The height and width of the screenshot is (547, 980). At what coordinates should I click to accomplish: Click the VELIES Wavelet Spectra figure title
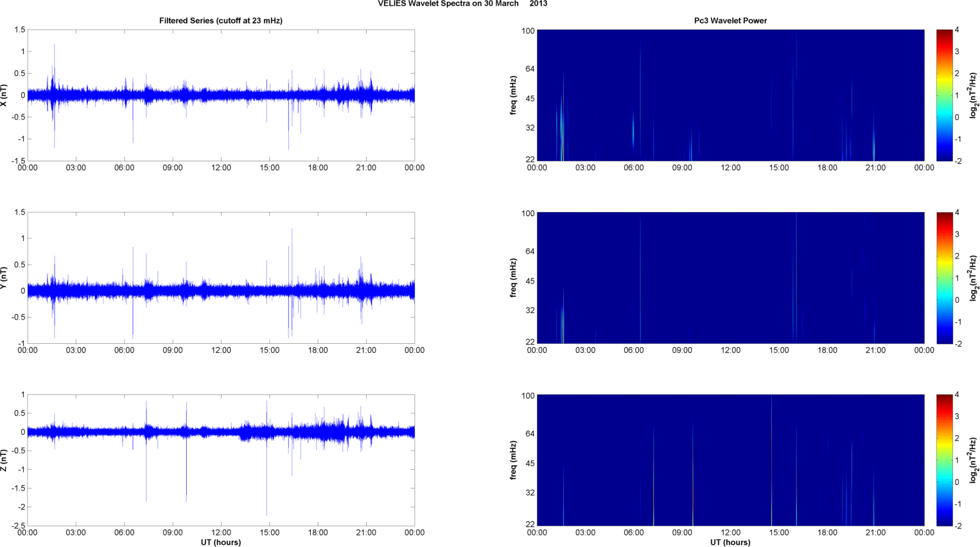tap(462, 4)
